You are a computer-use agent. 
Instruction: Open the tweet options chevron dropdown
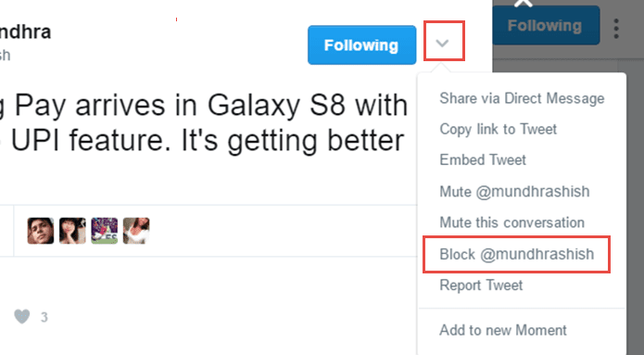[x=442, y=43]
